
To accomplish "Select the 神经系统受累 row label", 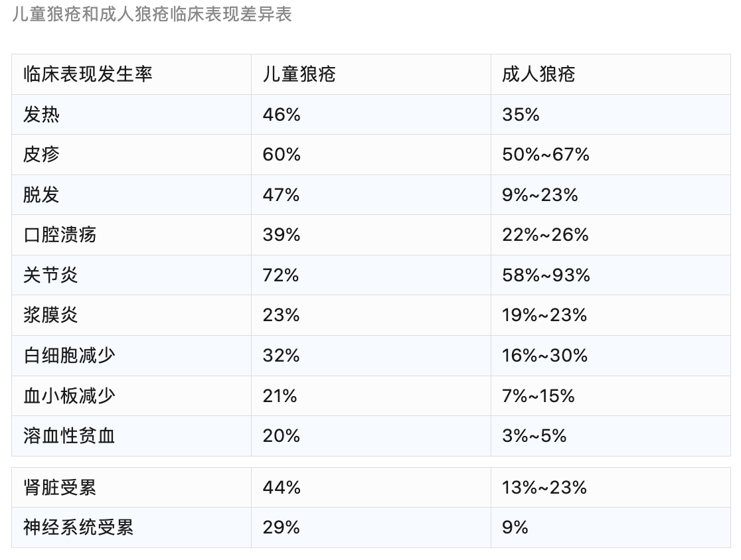I will coord(78,527).
